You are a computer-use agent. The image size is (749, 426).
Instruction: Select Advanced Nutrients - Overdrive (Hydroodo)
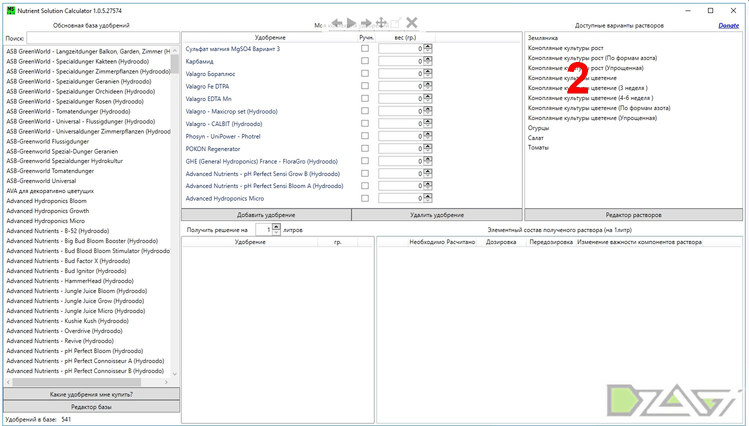tap(64, 331)
